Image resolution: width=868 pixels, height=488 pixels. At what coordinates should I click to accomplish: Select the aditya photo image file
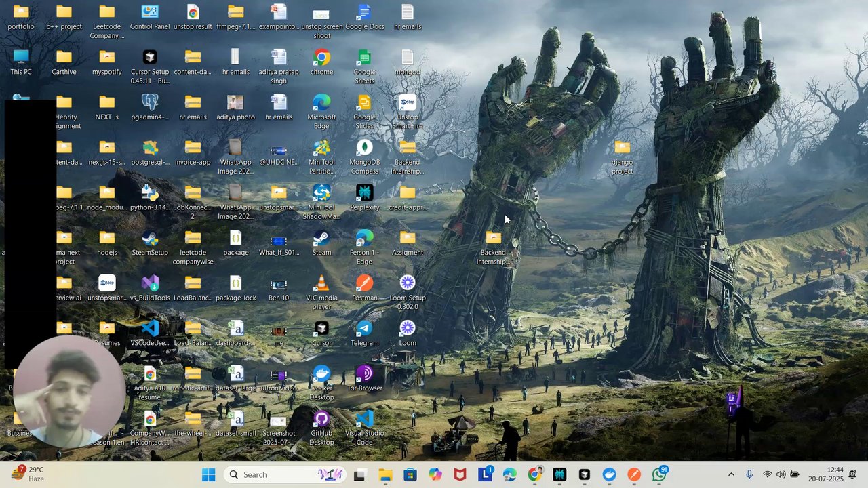pyautogui.click(x=235, y=108)
